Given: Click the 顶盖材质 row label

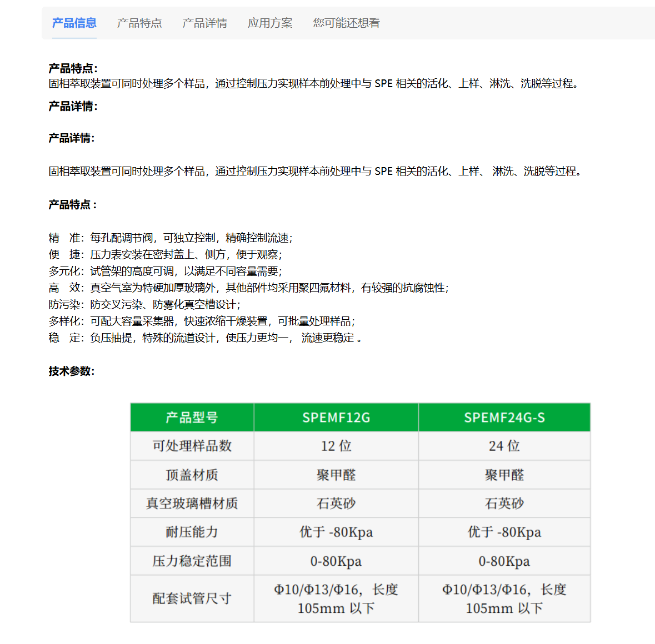Looking at the screenshot, I should click(x=192, y=475).
